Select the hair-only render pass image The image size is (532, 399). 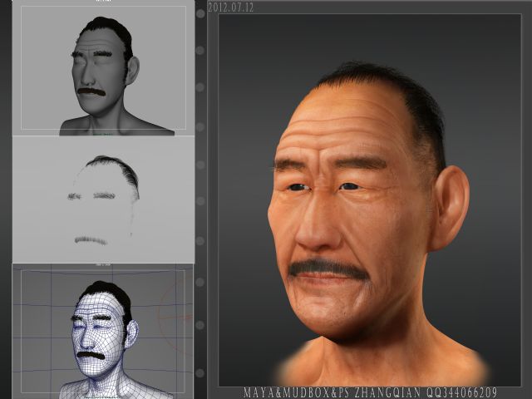[103, 199]
